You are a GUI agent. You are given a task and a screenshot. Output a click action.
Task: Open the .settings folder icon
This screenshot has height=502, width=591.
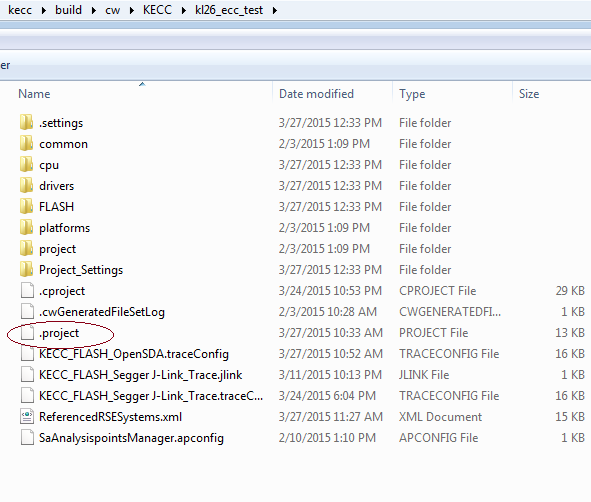click(26, 122)
